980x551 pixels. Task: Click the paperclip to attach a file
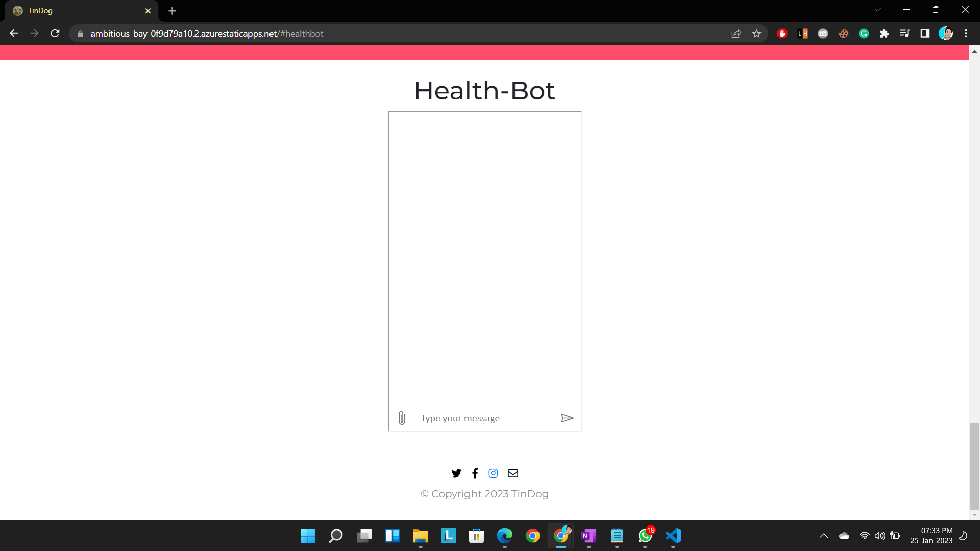pos(402,418)
